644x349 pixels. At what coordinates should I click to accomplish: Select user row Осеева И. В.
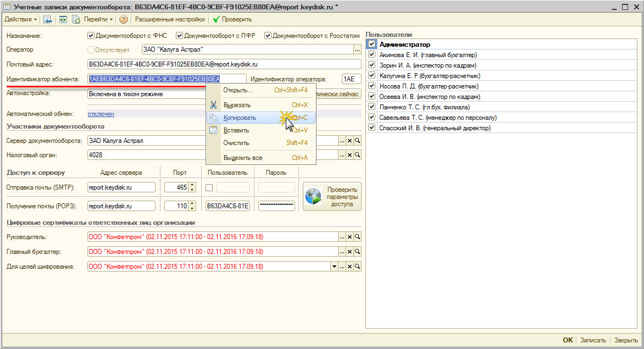[x=501, y=97]
